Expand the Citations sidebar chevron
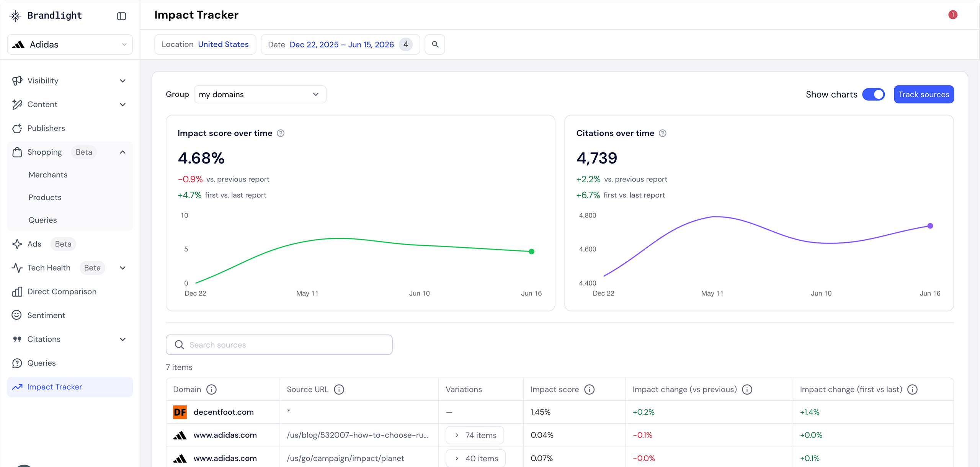980x467 pixels. tap(122, 339)
